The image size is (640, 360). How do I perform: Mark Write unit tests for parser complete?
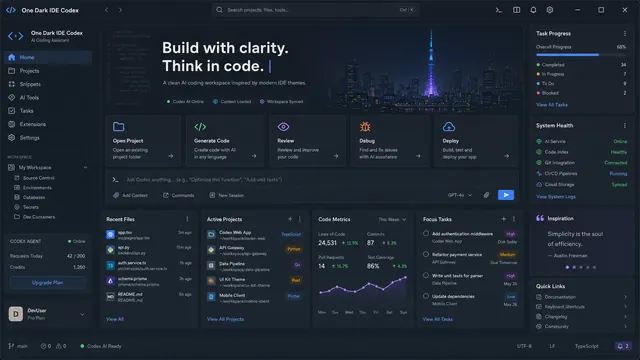pyautogui.click(x=426, y=275)
